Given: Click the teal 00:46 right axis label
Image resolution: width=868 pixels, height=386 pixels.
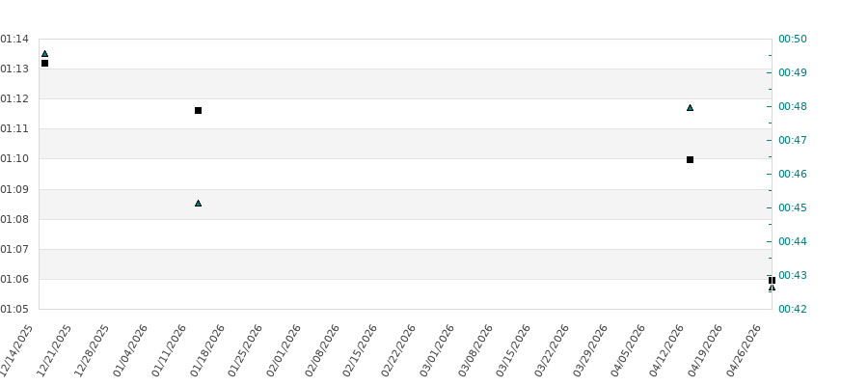Looking at the screenshot, I should (x=792, y=174).
